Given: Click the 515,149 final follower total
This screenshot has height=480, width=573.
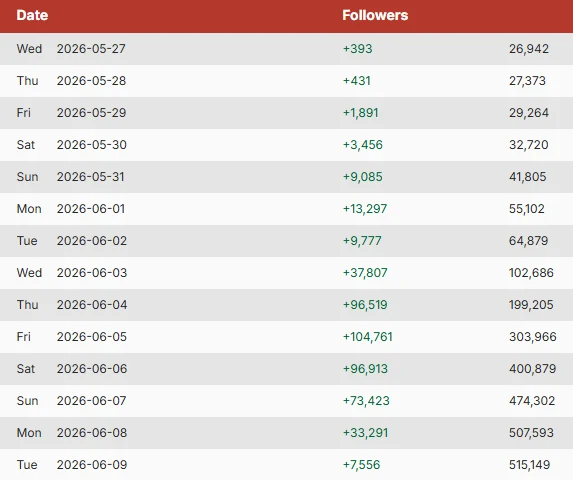Looking at the screenshot, I should (530, 465).
